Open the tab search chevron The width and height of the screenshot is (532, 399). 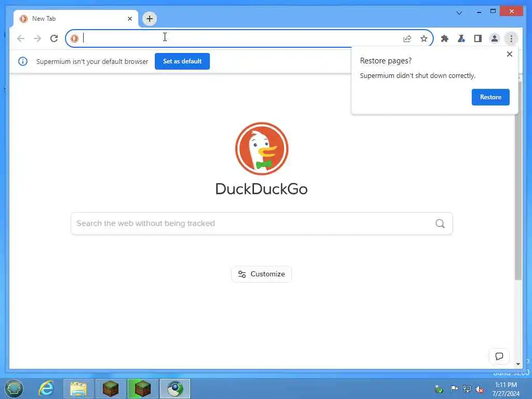click(459, 12)
